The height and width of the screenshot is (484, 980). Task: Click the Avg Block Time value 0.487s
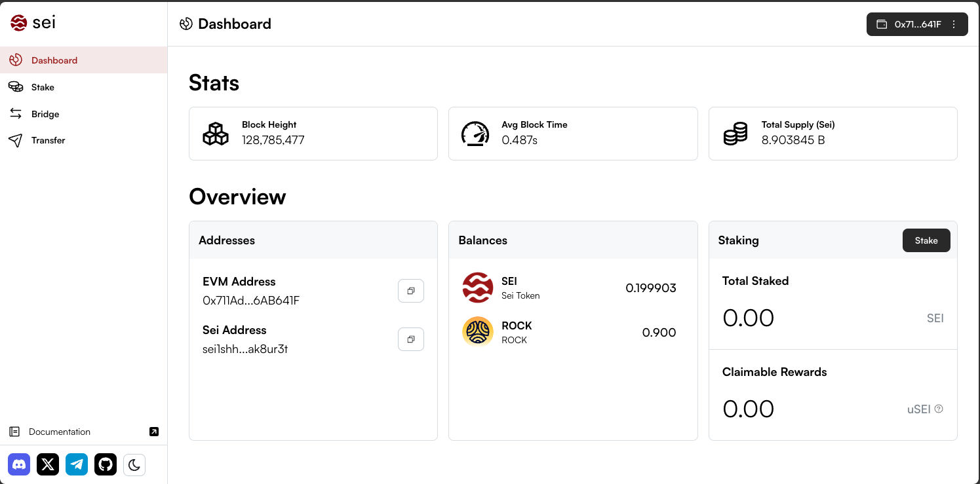(x=520, y=140)
